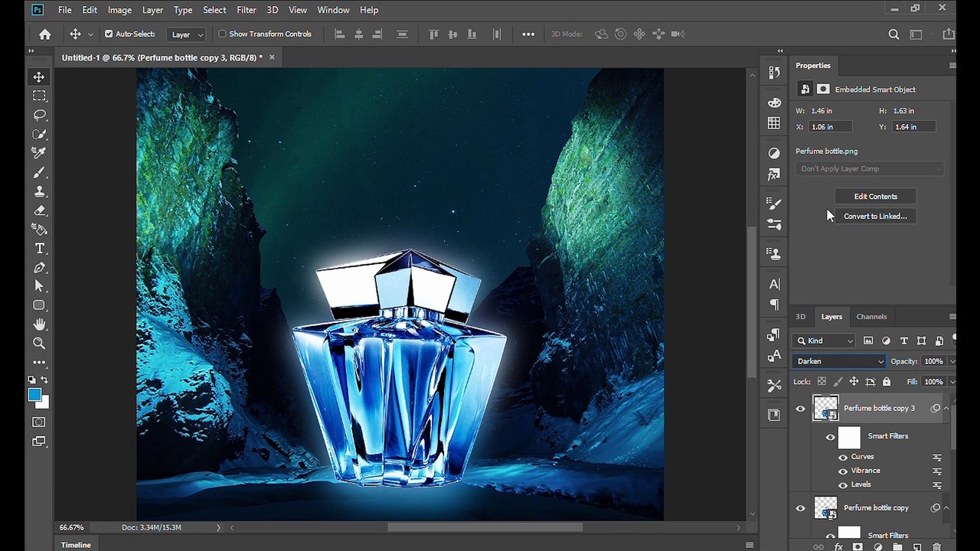
Task: Open the Fill dropdown arrow
Action: [952, 381]
